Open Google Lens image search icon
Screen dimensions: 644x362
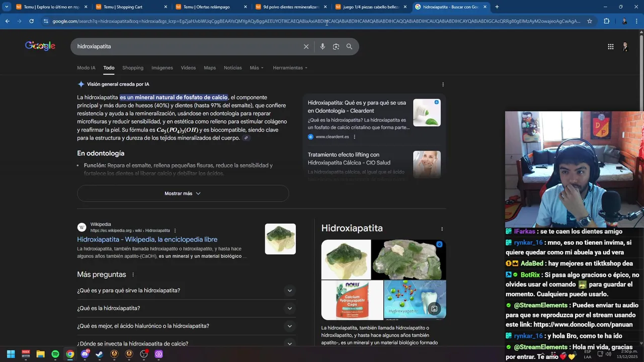(336, 46)
